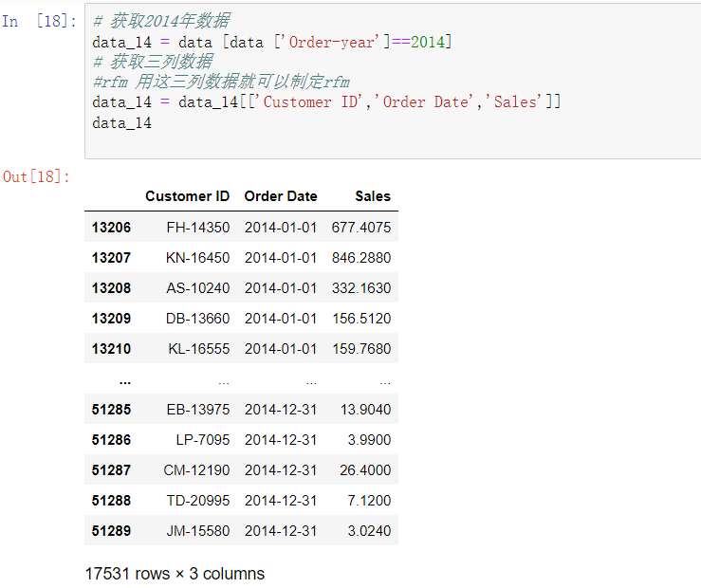Click customer cell LP-7095
The height and width of the screenshot is (588, 701).
click(x=202, y=440)
